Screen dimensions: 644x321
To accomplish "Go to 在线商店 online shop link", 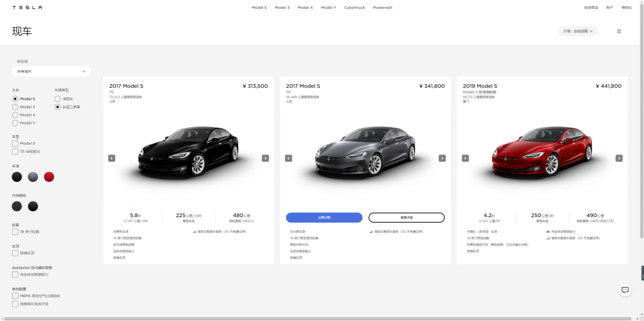I will coord(591,7).
